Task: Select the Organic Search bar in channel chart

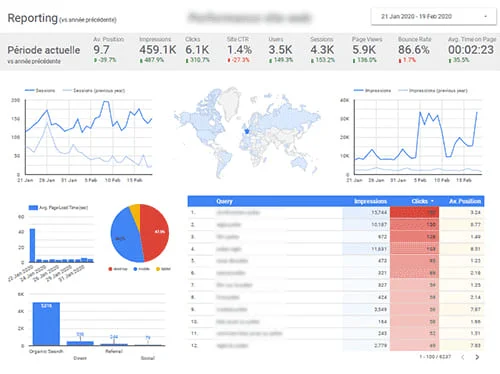Action: coord(46,324)
